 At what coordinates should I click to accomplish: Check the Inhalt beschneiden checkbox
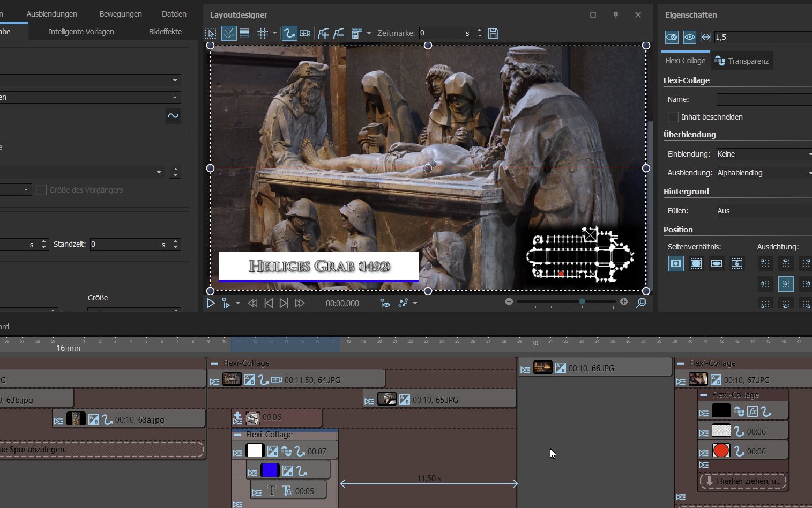tap(673, 117)
